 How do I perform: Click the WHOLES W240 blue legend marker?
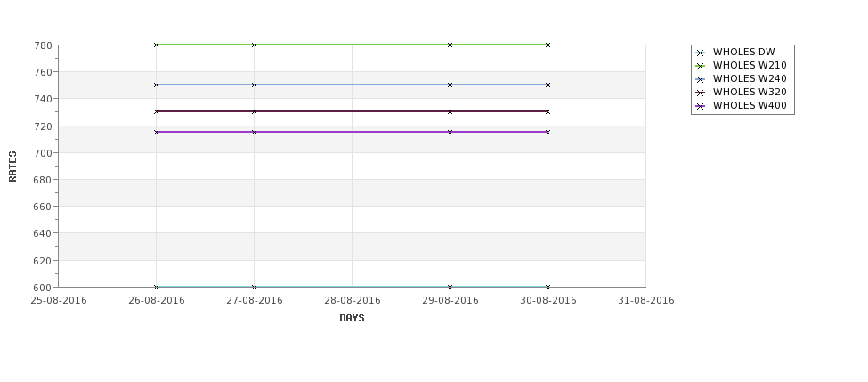(x=701, y=80)
